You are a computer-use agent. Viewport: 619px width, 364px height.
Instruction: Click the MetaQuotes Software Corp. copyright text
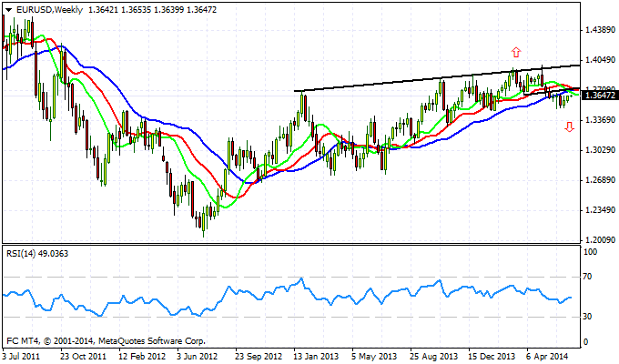tap(106, 340)
